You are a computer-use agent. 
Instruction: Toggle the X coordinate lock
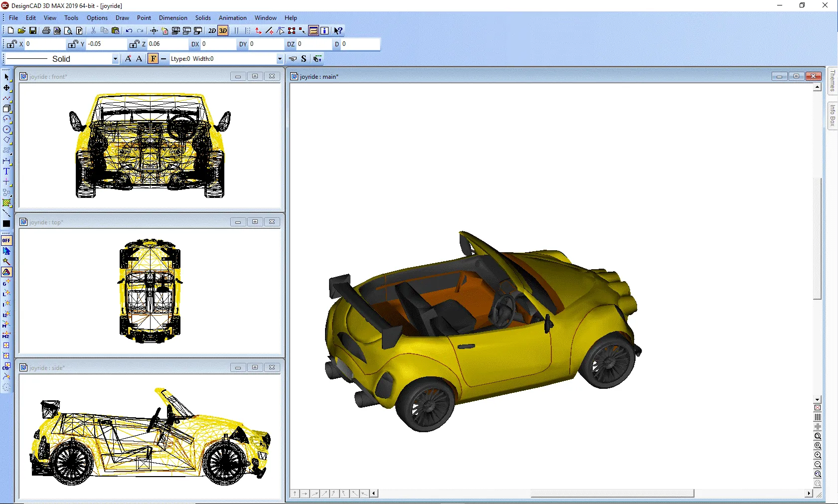point(11,44)
